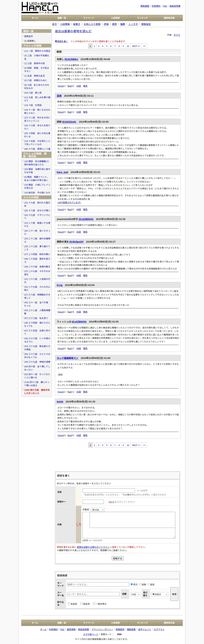The height and width of the screenshot is (644, 204).
Task: Open sidebar chapter 八話 罪と罰
Action: tap(33, 93)
